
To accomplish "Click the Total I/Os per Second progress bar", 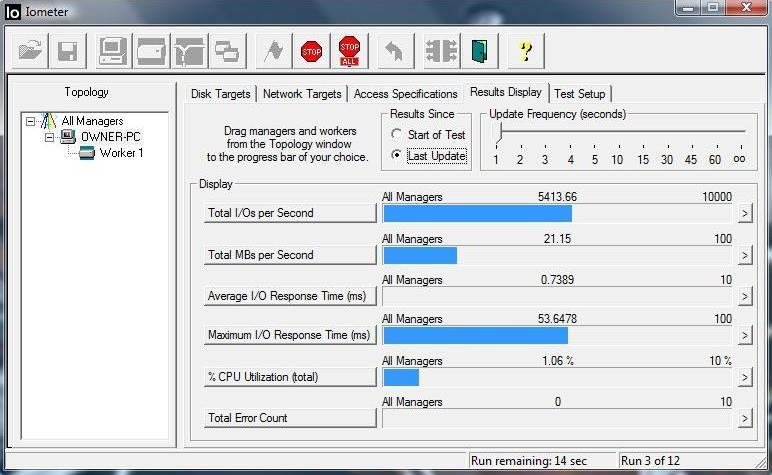I will click(557, 214).
